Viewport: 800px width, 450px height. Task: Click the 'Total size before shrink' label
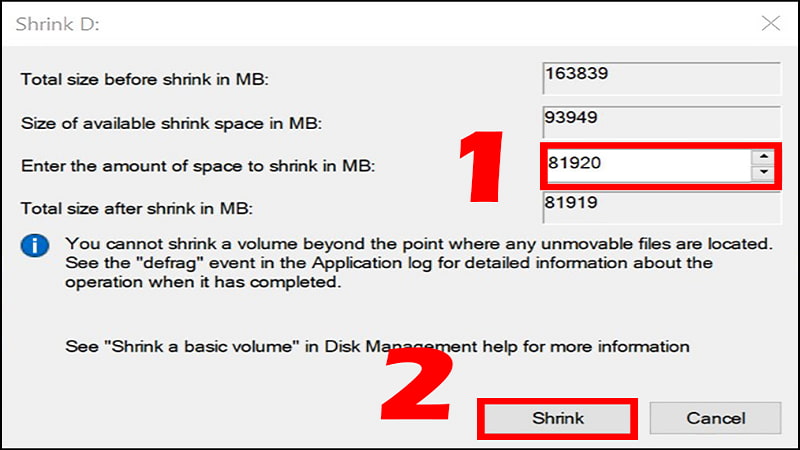pyautogui.click(x=147, y=80)
